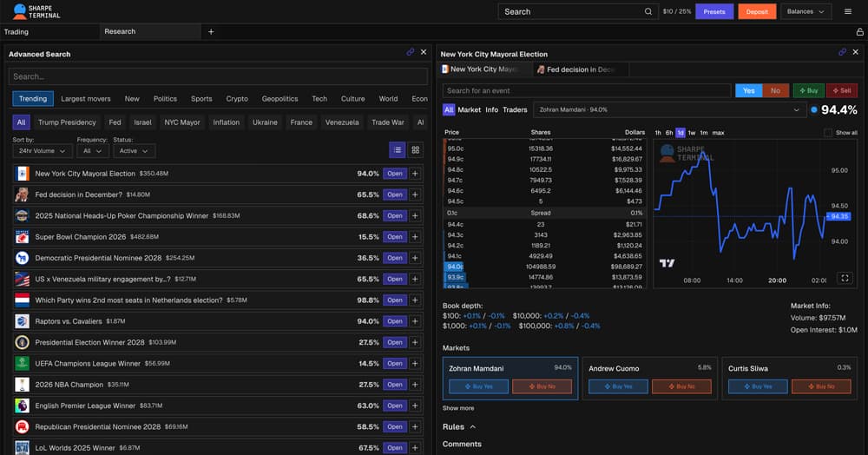Screen dimensions: 868x455
Task: Click the blue dot beside 94.4%
Action: (x=814, y=110)
